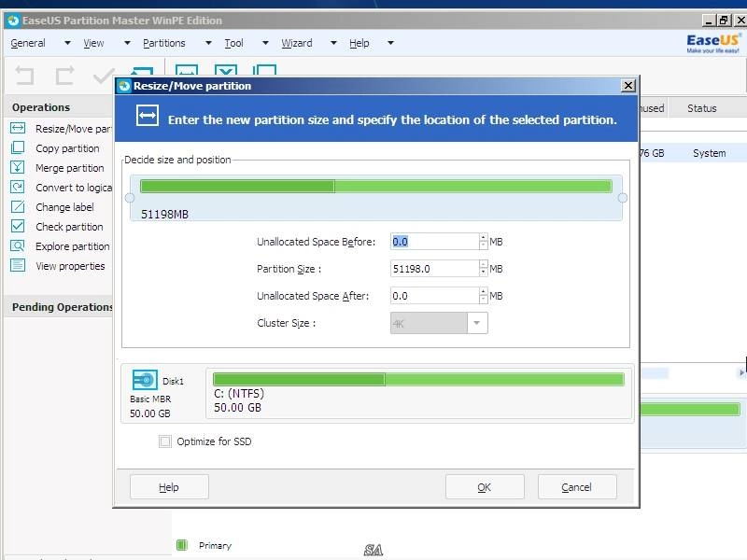Click the partition size bar in dialog

point(376,186)
